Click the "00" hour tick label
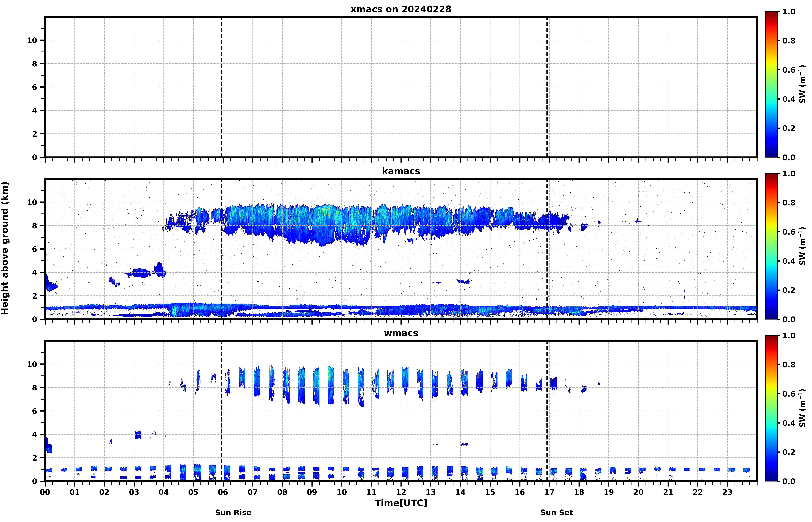The width and height of the screenshot is (812, 522). [x=45, y=492]
